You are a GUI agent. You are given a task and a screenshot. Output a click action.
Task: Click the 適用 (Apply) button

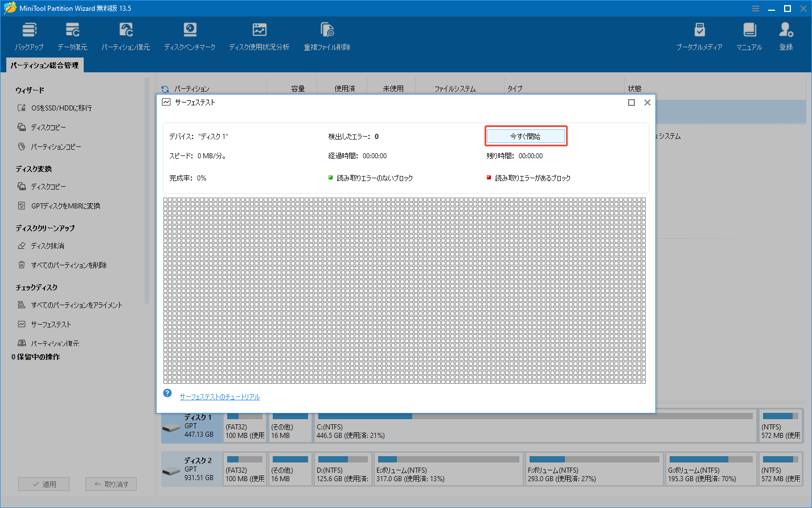click(44, 484)
